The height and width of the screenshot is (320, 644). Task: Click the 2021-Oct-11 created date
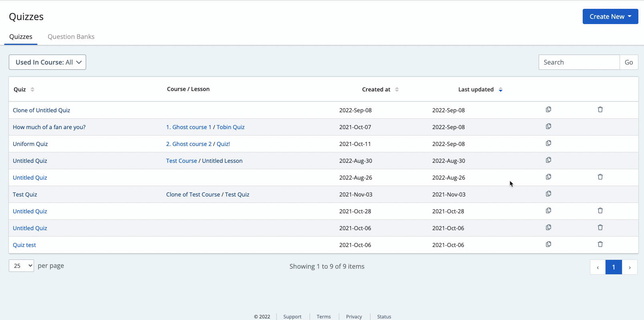355,144
